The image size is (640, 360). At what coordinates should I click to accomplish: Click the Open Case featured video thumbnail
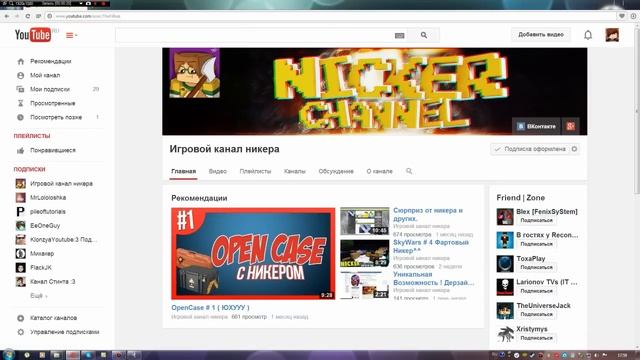(x=253, y=253)
